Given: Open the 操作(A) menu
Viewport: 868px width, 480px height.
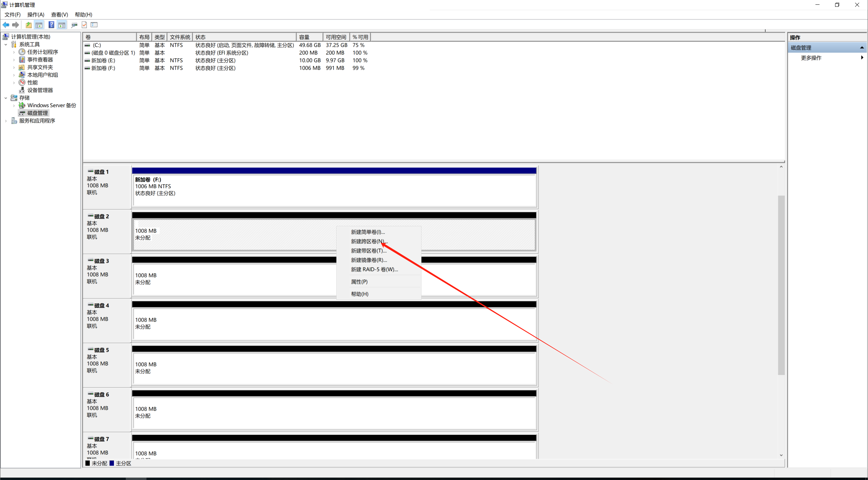Looking at the screenshot, I should [x=36, y=15].
